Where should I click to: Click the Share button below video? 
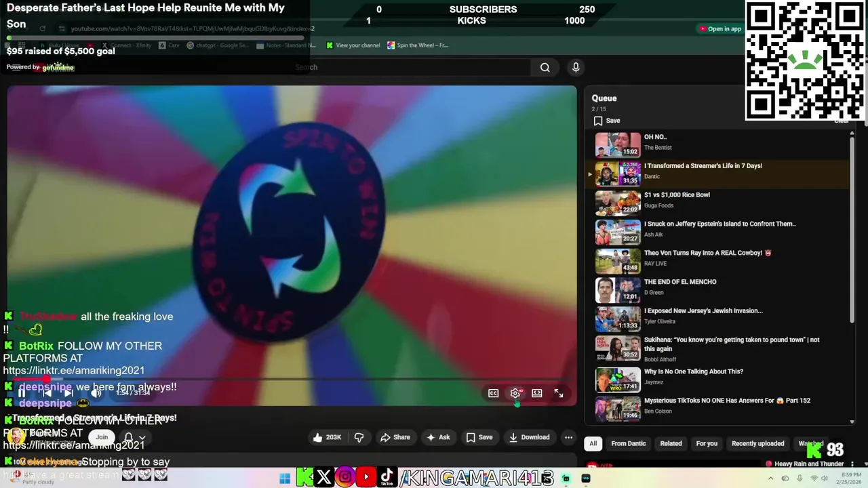coord(395,437)
